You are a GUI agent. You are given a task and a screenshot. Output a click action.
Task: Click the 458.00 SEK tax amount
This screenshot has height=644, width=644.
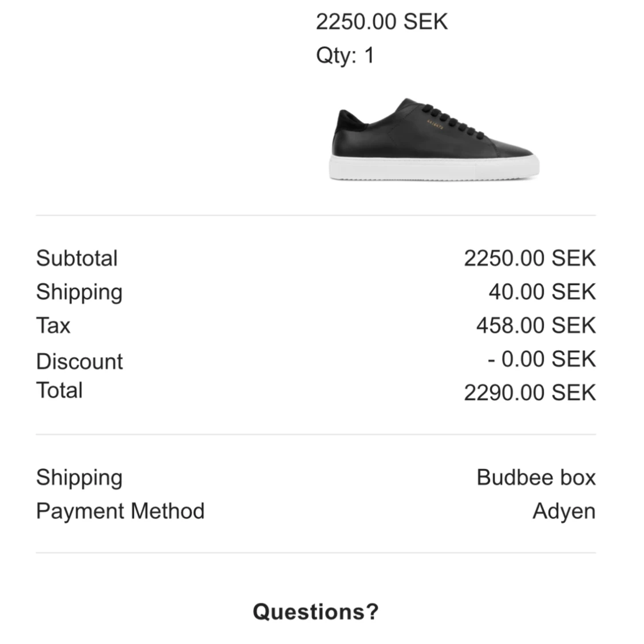tap(536, 326)
